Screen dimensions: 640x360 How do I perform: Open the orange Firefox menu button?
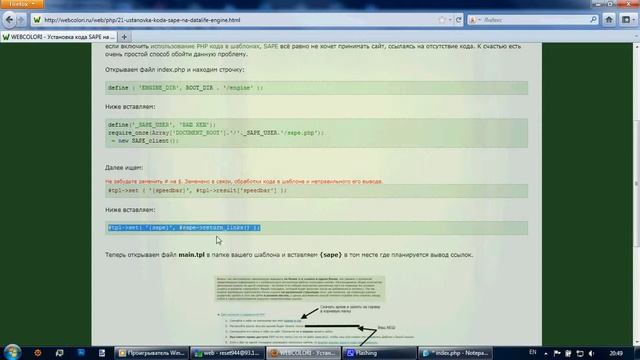tap(21, 4)
